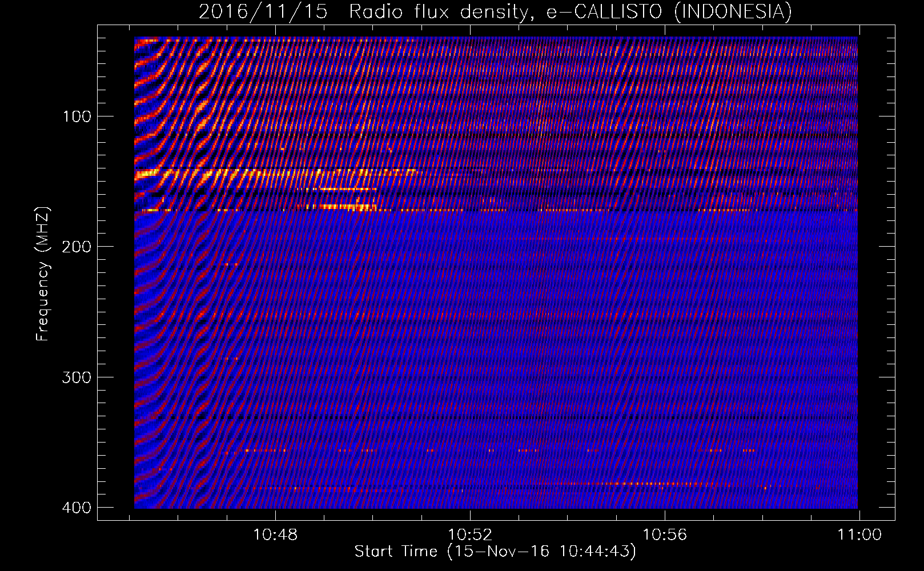The image size is (924, 571).
Task: Click the plot title '2016/11/15 Radio flux density'
Action: pos(495,11)
